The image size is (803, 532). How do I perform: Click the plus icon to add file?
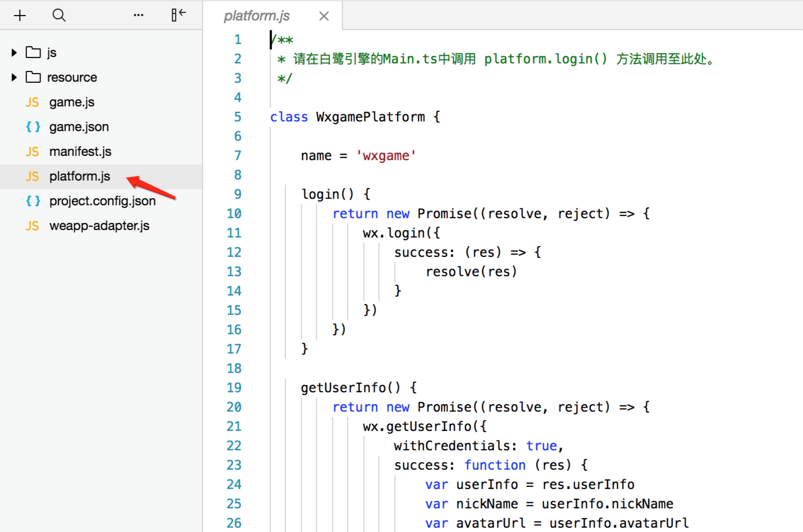click(20, 15)
